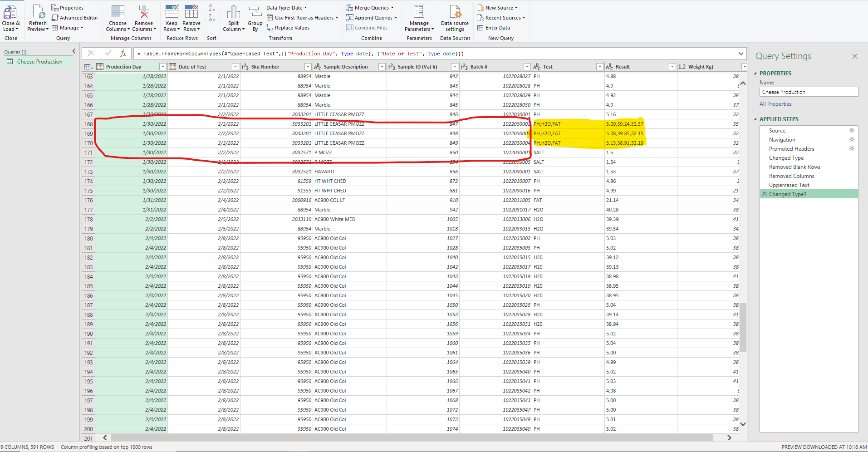Viewport: 868px width, 452px height.
Task: Click the Keep Rows icon
Action: point(172,12)
